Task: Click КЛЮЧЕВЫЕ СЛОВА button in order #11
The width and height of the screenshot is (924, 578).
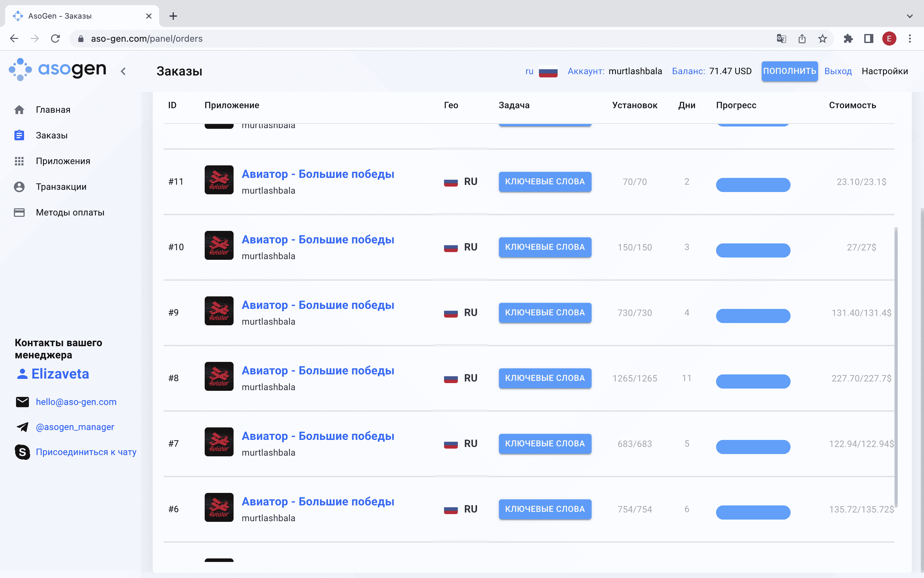Action: point(545,181)
